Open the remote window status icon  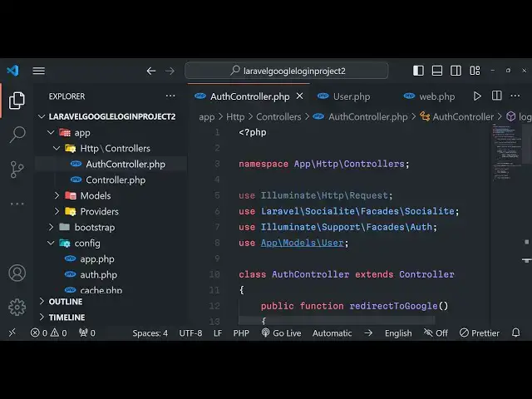tap(12, 332)
